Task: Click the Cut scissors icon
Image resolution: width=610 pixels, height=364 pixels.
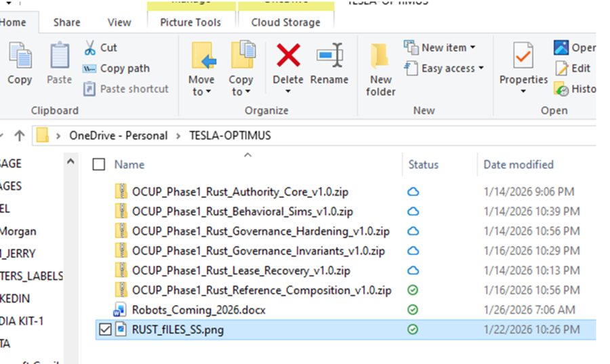Action: pyautogui.click(x=90, y=48)
